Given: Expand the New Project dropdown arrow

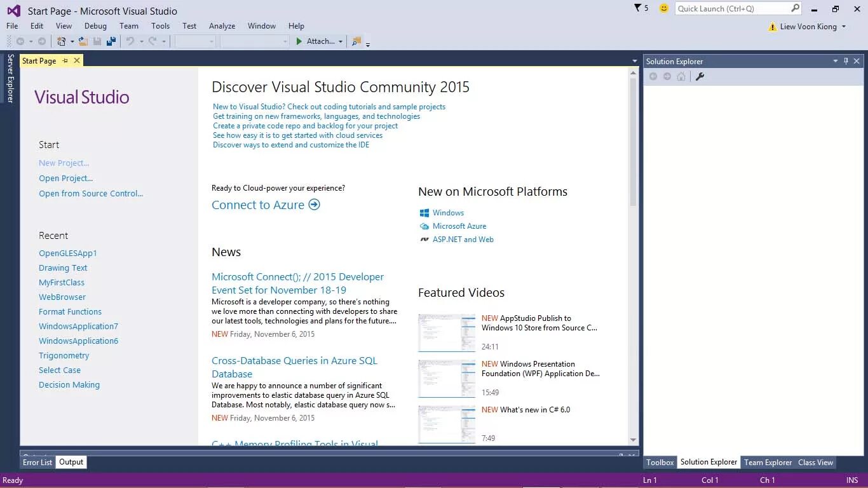Looking at the screenshot, I should coord(72,41).
